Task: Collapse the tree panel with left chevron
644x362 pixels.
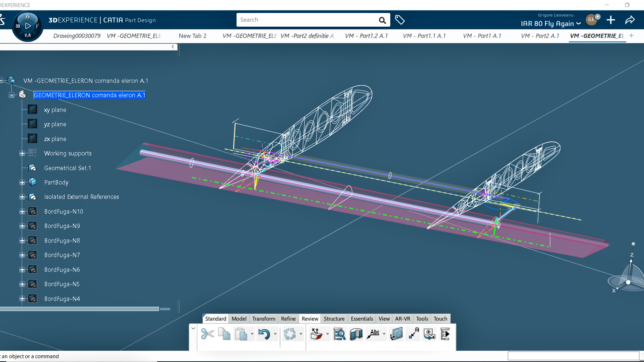Action: [173, 47]
